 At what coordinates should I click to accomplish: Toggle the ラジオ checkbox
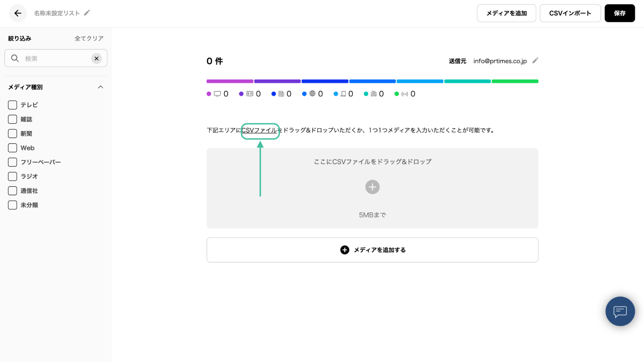[x=13, y=176]
